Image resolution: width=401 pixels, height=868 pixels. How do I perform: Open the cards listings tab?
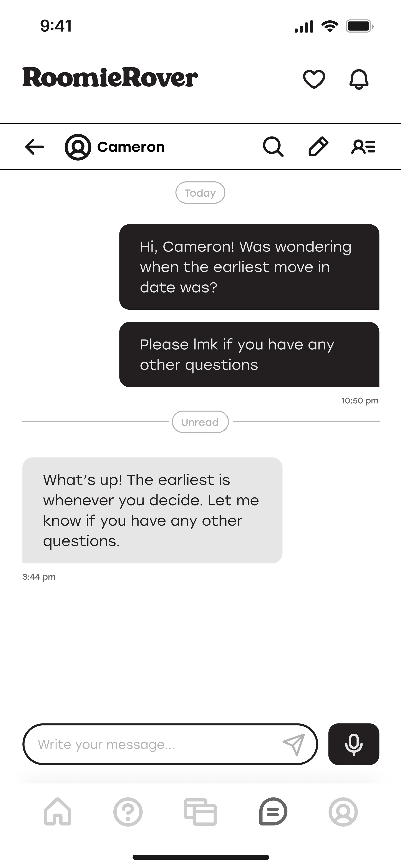[200, 811]
